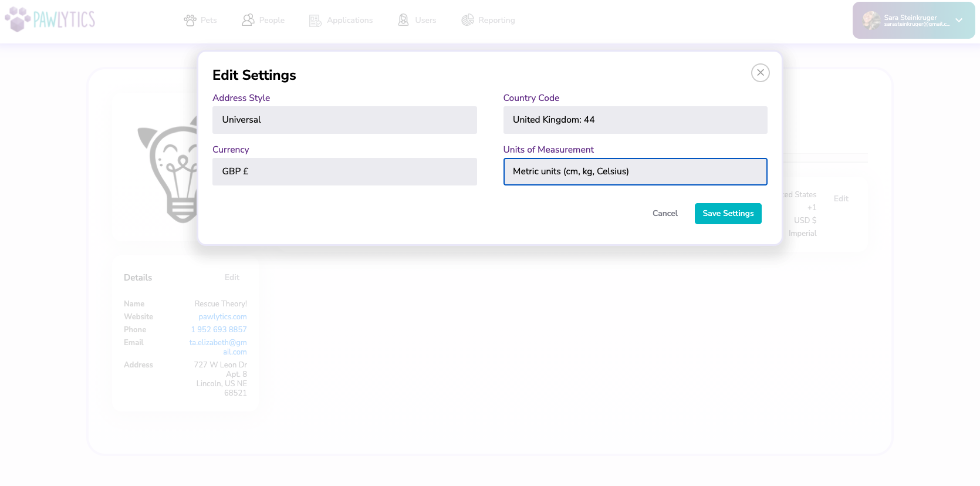Click the Country Code label
This screenshot has height=486, width=980.
tap(531, 98)
